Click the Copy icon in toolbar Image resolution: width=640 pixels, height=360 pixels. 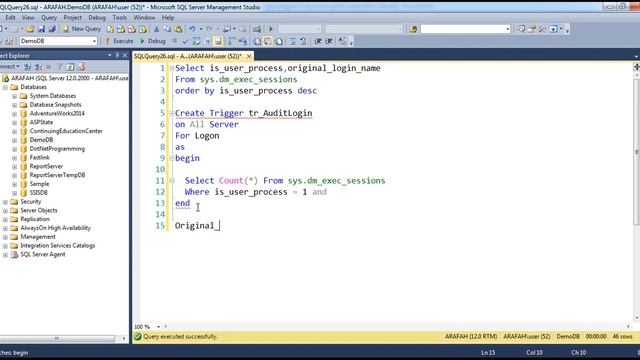[x=167, y=29]
